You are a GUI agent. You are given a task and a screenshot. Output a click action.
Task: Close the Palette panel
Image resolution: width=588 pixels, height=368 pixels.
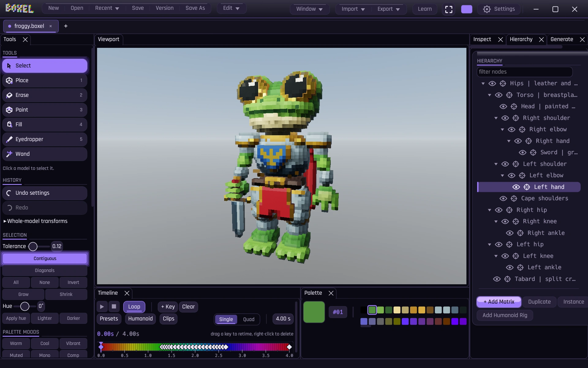click(x=331, y=293)
